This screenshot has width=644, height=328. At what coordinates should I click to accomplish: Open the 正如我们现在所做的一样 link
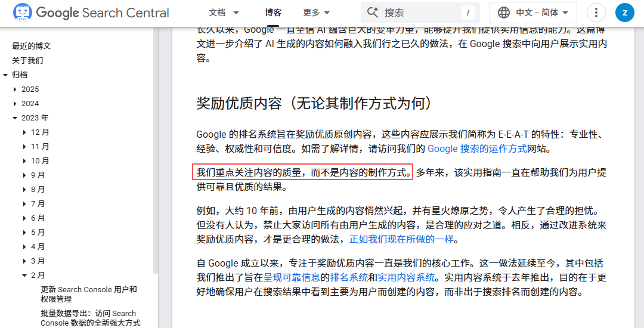401,239
